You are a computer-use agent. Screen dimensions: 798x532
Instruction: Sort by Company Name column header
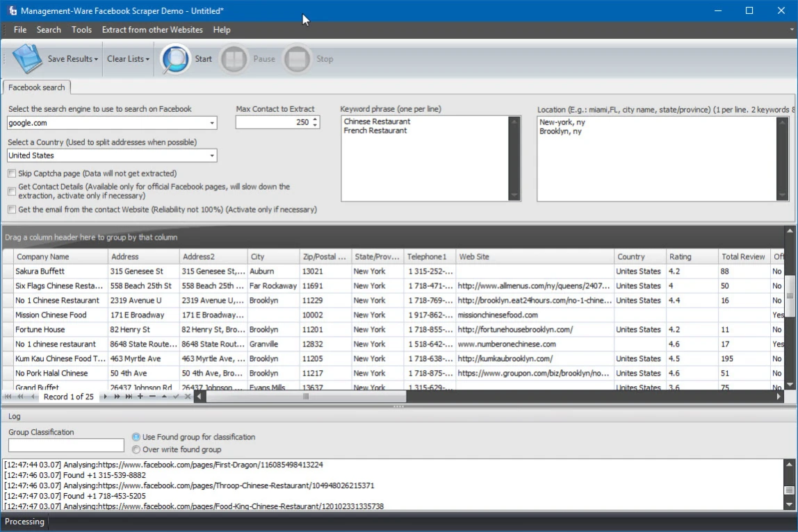click(x=60, y=257)
